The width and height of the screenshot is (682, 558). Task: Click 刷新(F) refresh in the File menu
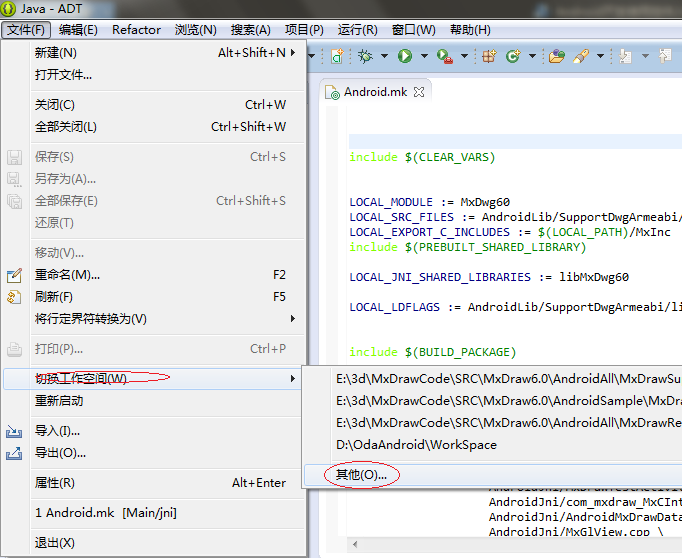[x=54, y=297]
